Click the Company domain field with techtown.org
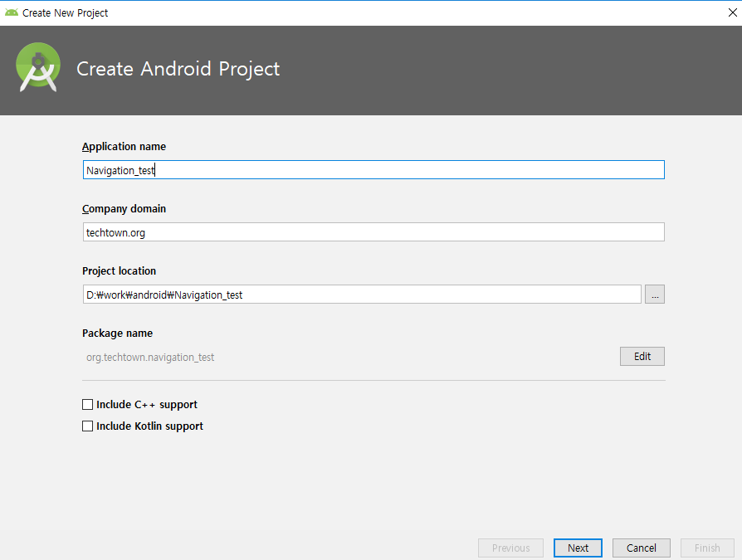Image resolution: width=742 pixels, height=560 pixels. [373, 232]
